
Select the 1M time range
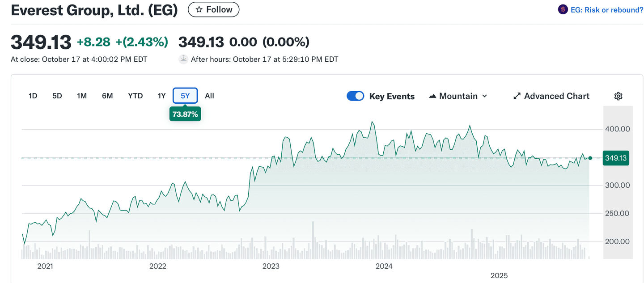(x=82, y=96)
